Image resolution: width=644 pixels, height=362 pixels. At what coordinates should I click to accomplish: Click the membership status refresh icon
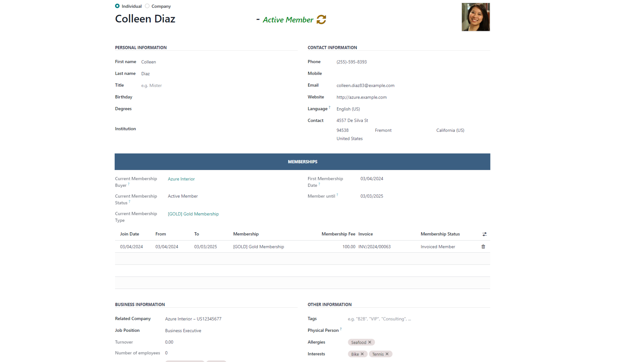click(321, 20)
